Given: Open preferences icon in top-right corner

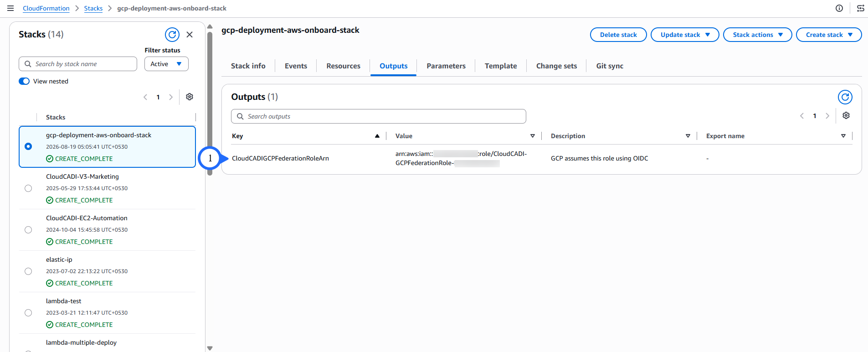Looking at the screenshot, I should click(x=860, y=8).
